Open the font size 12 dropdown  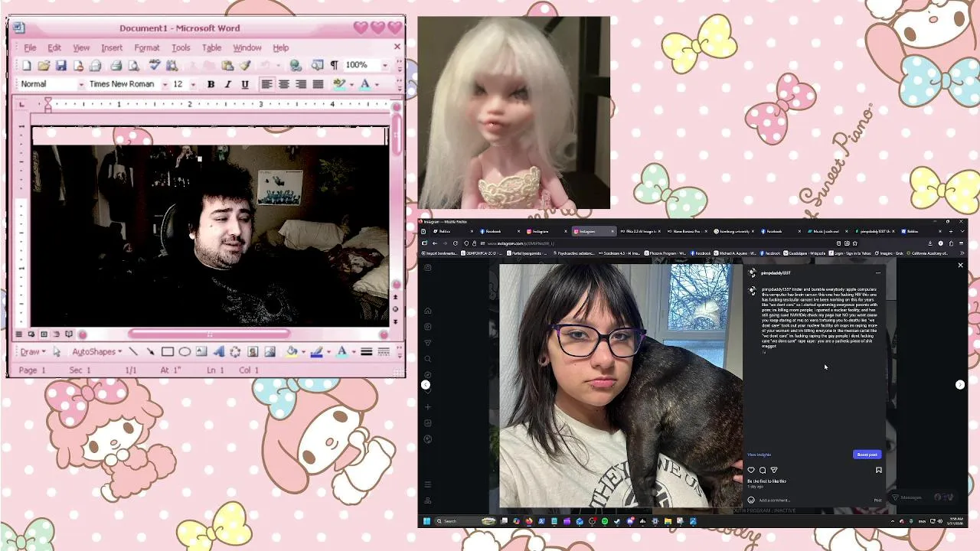[x=193, y=84]
